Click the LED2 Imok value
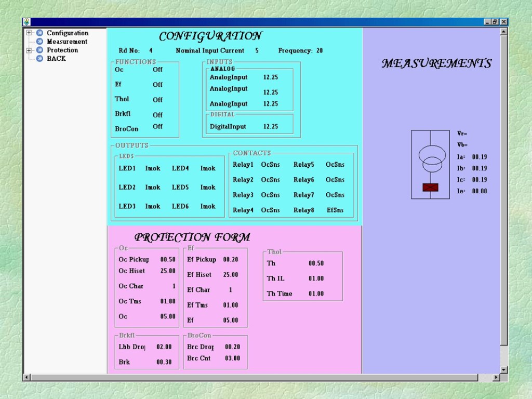 [153, 187]
